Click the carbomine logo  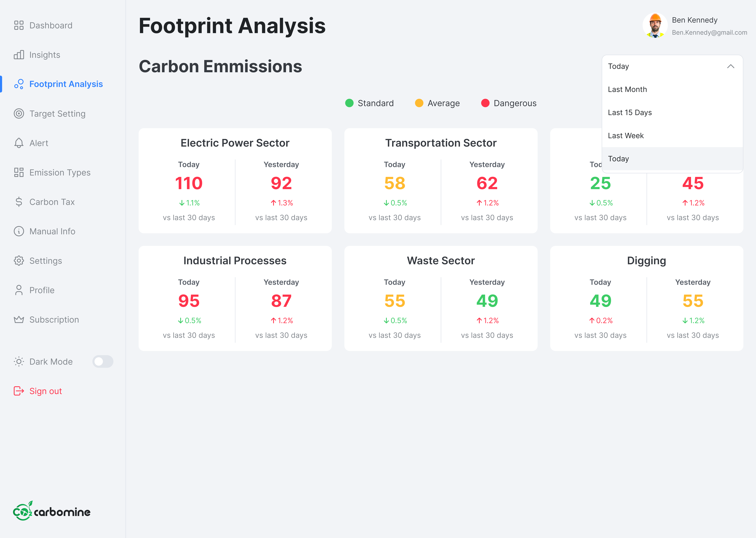pos(52,511)
